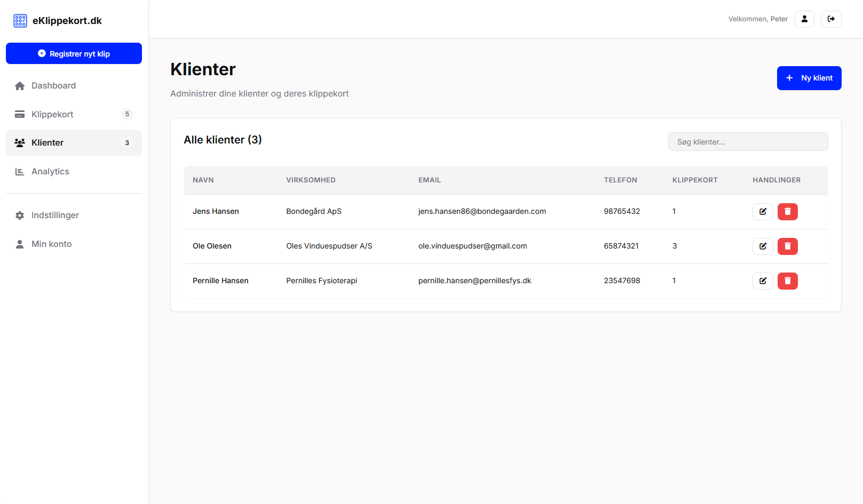Open edit for Pernille Hansen
The width and height of the screenshot is (863, 504).
763,281
